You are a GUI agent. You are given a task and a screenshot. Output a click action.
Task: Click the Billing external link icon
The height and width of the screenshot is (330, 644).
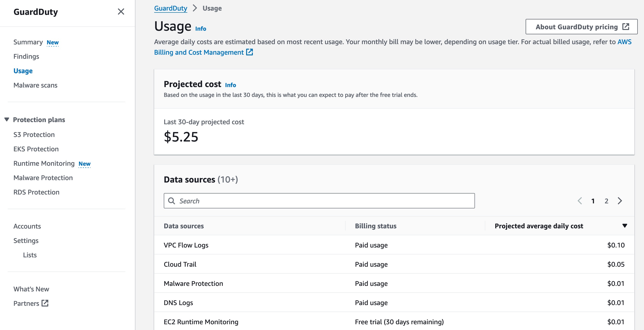[249, 52]
